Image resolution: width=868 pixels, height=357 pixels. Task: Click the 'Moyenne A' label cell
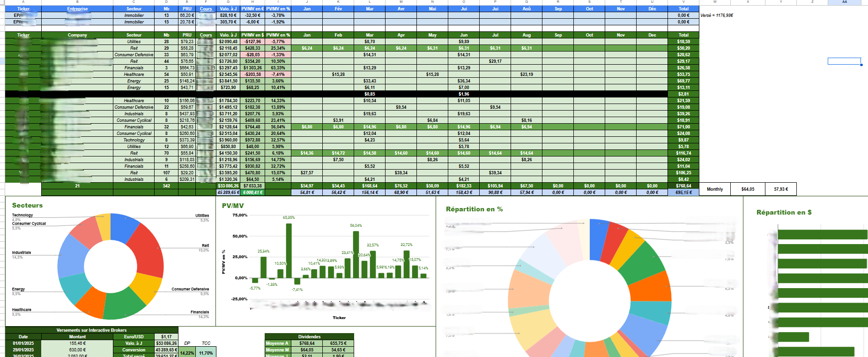pyautogui.click(x=277, y=343)
